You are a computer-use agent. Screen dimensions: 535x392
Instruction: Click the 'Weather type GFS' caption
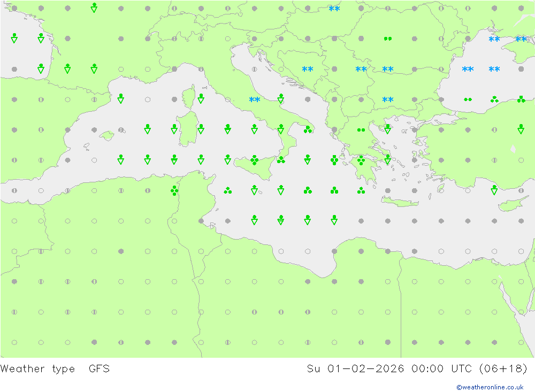coord(55,369)
